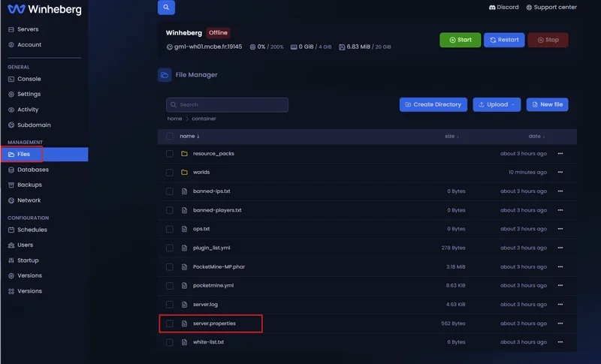Open the Startup section
The width and height of the screenshot is (601, 364).
[23, 260]
